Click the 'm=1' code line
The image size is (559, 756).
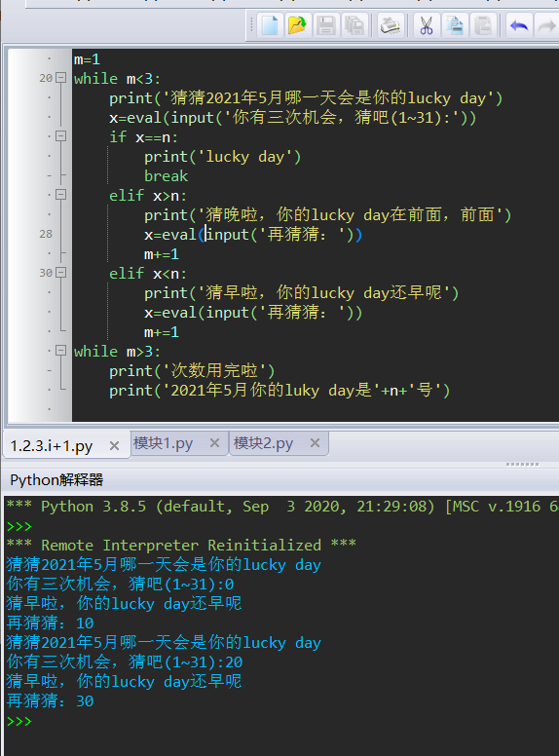point(87,59)
